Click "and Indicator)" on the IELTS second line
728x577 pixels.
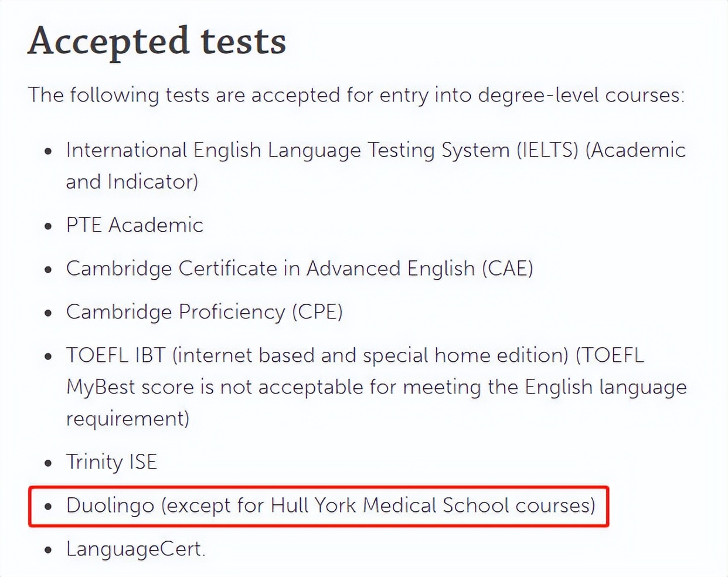[x=132, y=182]
